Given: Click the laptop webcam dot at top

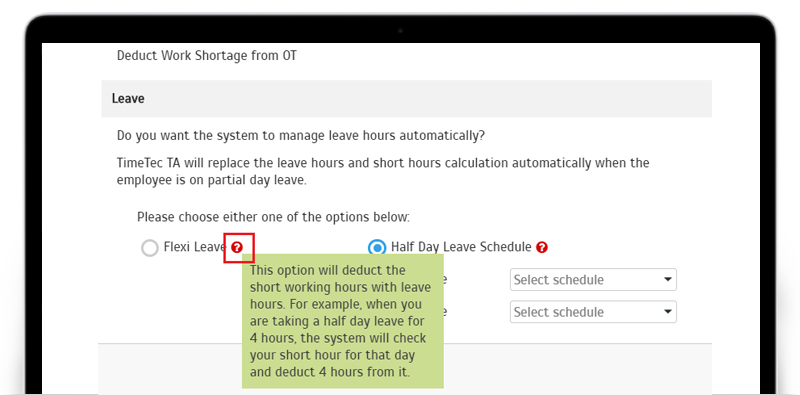Looking at the screenshot, I should coord(400,31).
